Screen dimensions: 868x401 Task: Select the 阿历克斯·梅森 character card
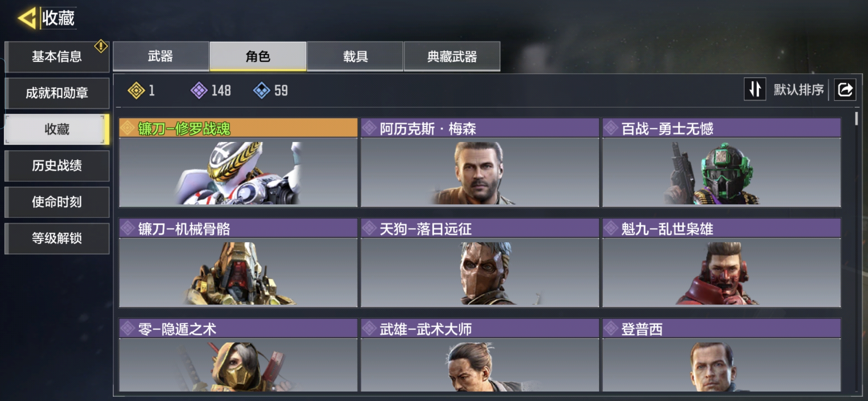coord(480,163)
